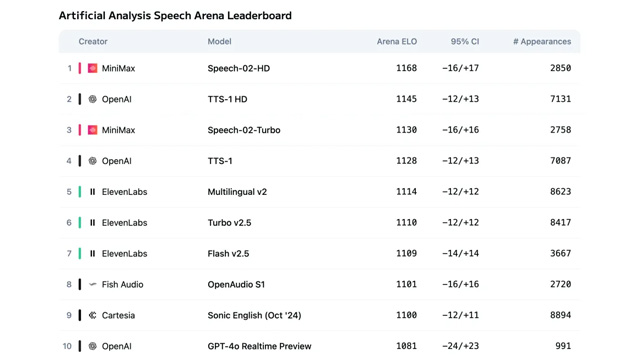Click the Fish Audio logo icon
Image resolution: width=640 pixels, height=360 pixels.
tap(93, 284)
